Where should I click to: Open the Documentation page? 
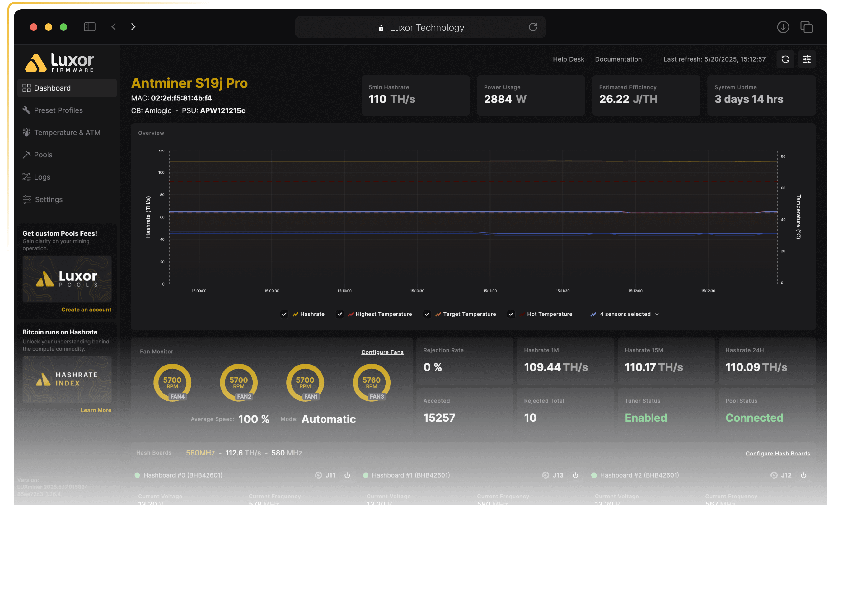point(618,59)
